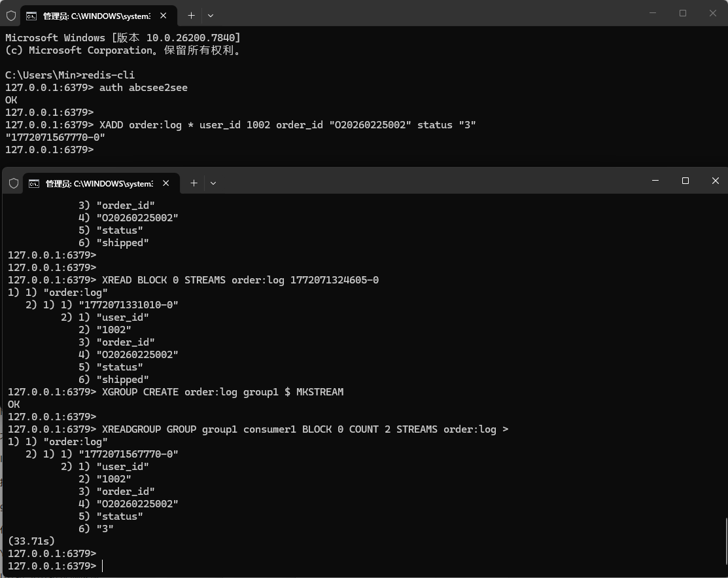Expand the new-tab options arrow beside the plus button
The width and height of the screenshot is (728, 578).
(213, 183)
